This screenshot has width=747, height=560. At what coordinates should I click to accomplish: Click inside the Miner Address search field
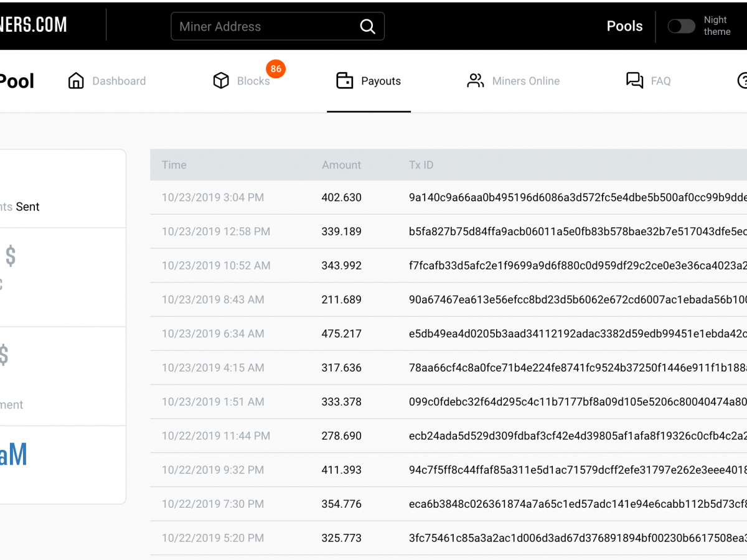click(261, 26)
